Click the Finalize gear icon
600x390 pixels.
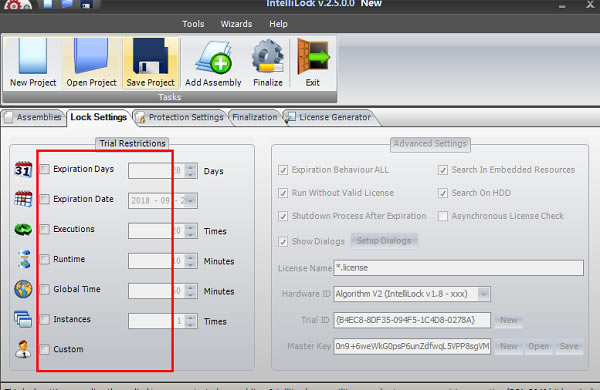click(268, 57)
